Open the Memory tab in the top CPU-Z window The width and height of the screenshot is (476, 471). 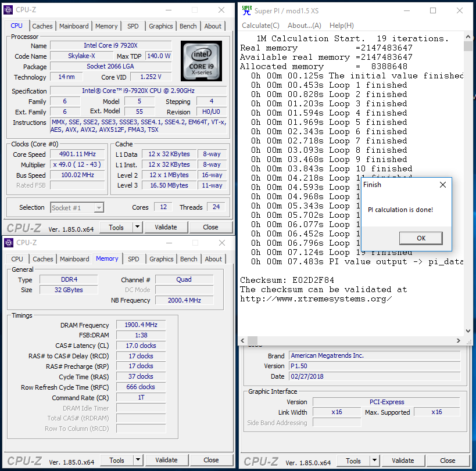tap(106, 26)
